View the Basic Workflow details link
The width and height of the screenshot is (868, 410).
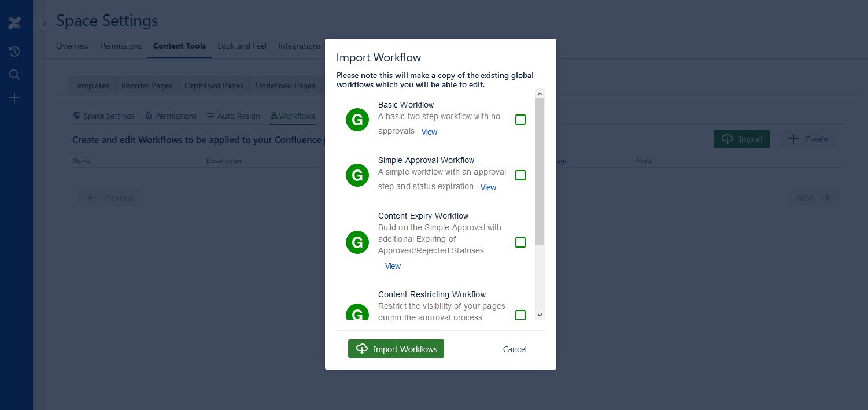429,132
